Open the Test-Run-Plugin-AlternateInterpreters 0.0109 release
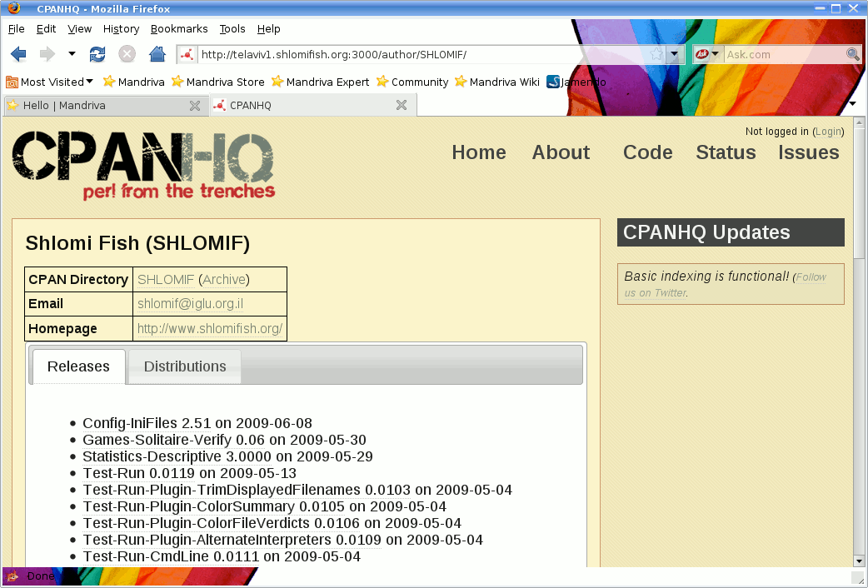The height and width of the screenshot is (588, 868). [x=232, y=540]
